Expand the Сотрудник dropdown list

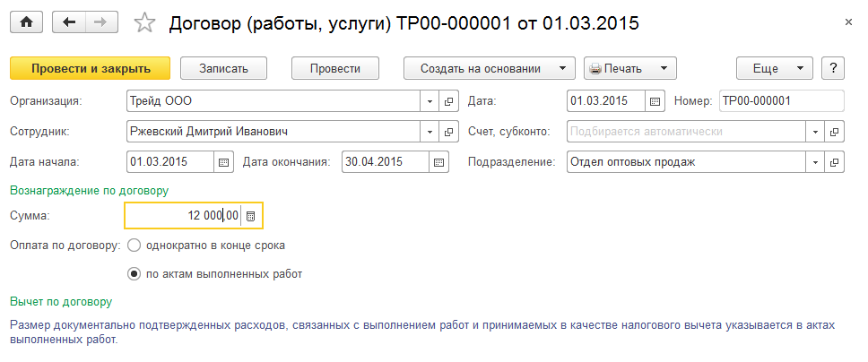(x=430, y=132)
